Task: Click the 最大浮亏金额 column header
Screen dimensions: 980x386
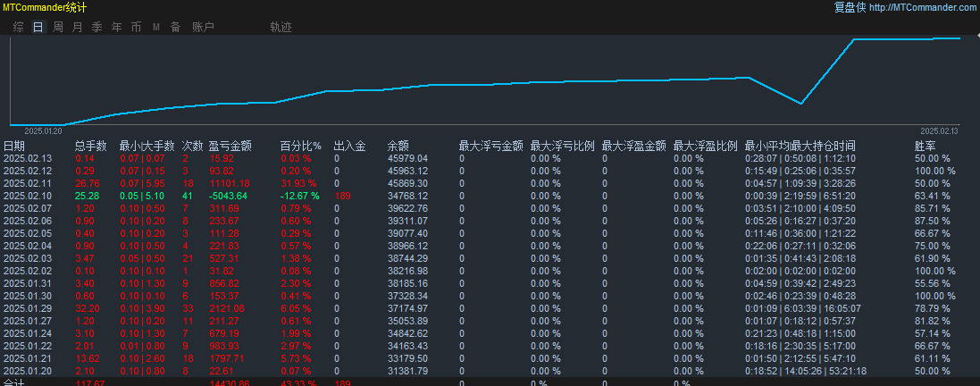Action: point(490,146)
